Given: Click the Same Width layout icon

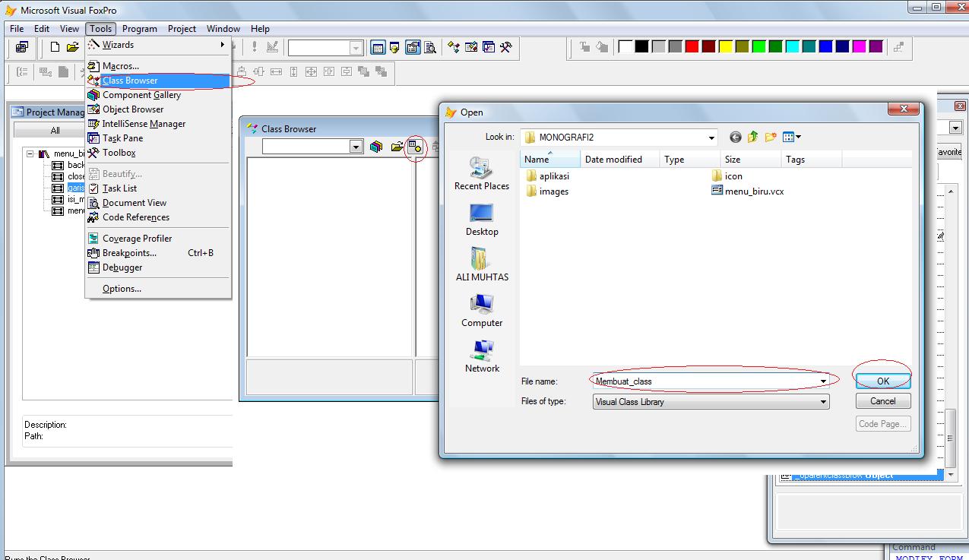Looking at the screenshot, I should 276,71.
